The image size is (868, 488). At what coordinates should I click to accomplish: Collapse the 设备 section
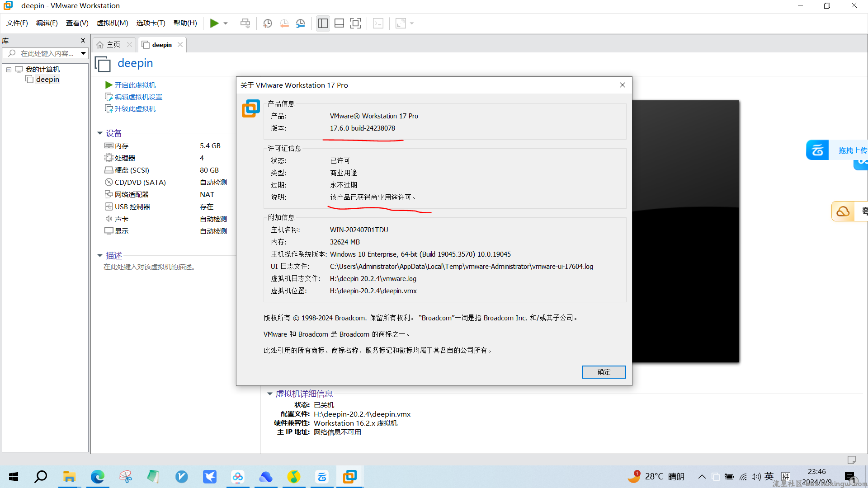(100, 133)
